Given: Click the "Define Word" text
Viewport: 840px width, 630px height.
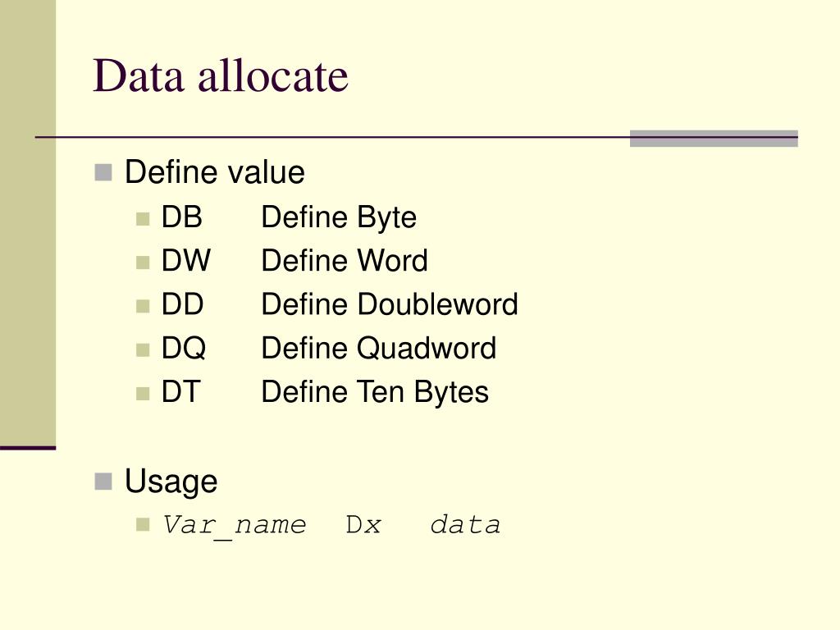Looking at the screenshot, I should coord(345,261).
